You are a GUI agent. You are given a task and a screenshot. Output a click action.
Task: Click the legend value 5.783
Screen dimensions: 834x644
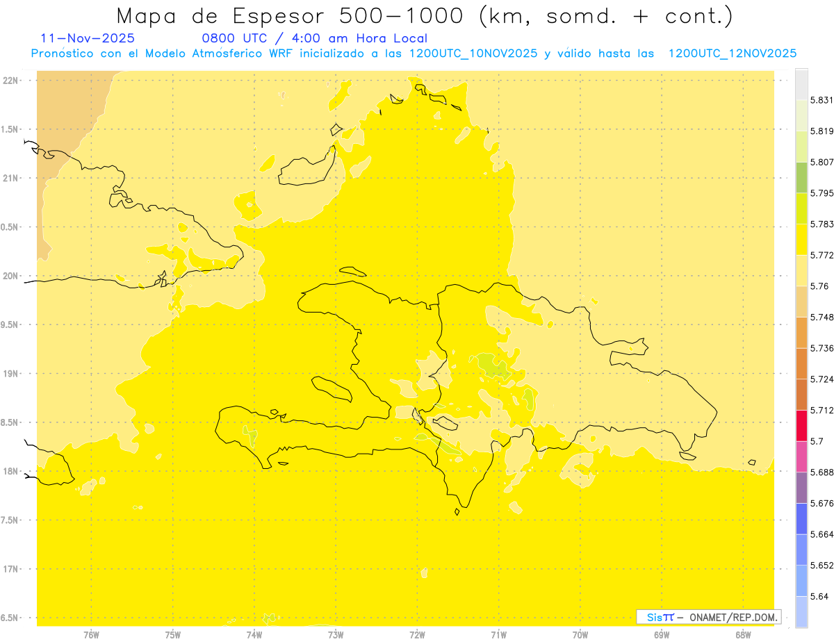[821, 224]
